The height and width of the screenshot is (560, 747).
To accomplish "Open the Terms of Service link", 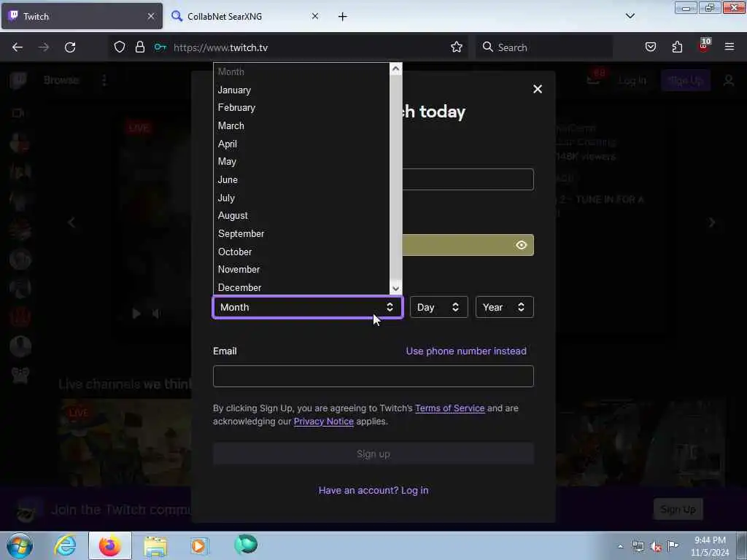I will point(449,408).
